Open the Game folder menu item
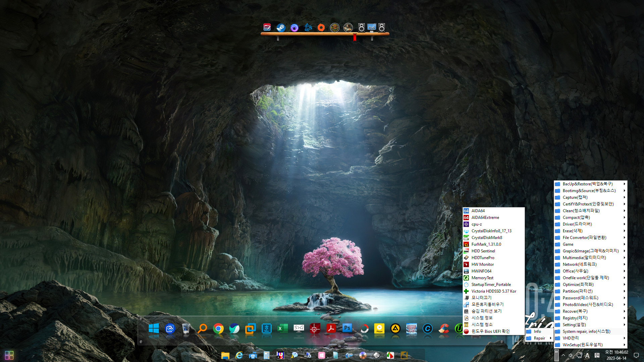The width and height of the screenshot is (644, 362). 590,244
